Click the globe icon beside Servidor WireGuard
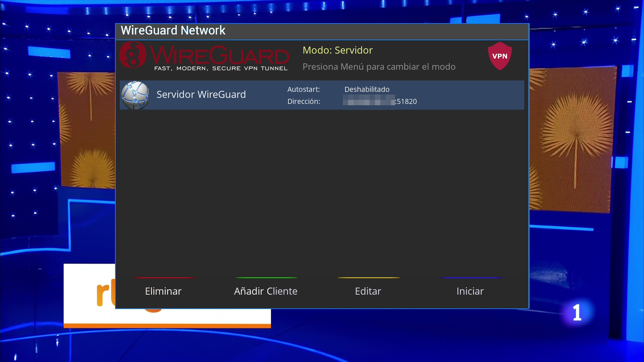644x362 pixels. point(135,95)
